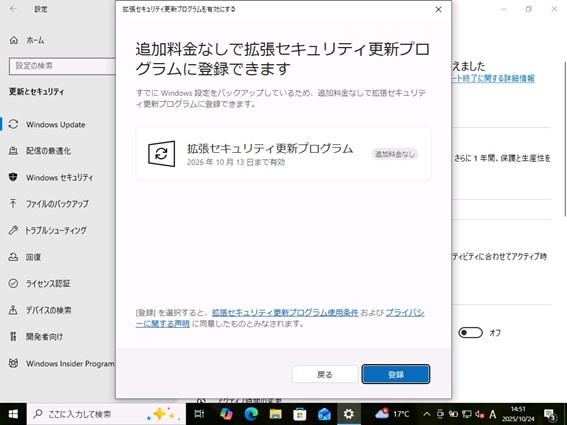Viewport: 567px width, 425px height.
Task: Click the ファイルのバックアップ arrow icon
Action: point(13,204)
